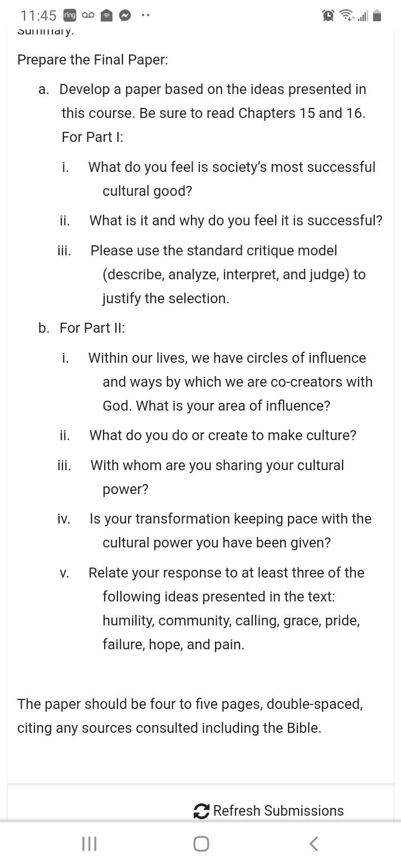401x868 pixels.
Task: Tap the home Wi-Fi notification icon
Action: tap(106, 16)
